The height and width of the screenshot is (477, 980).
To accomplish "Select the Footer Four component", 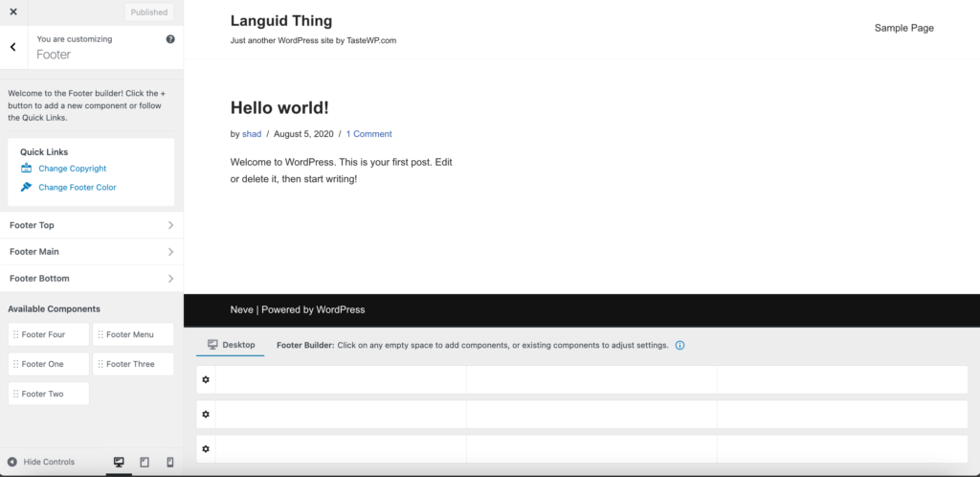I will pos(49,334).
